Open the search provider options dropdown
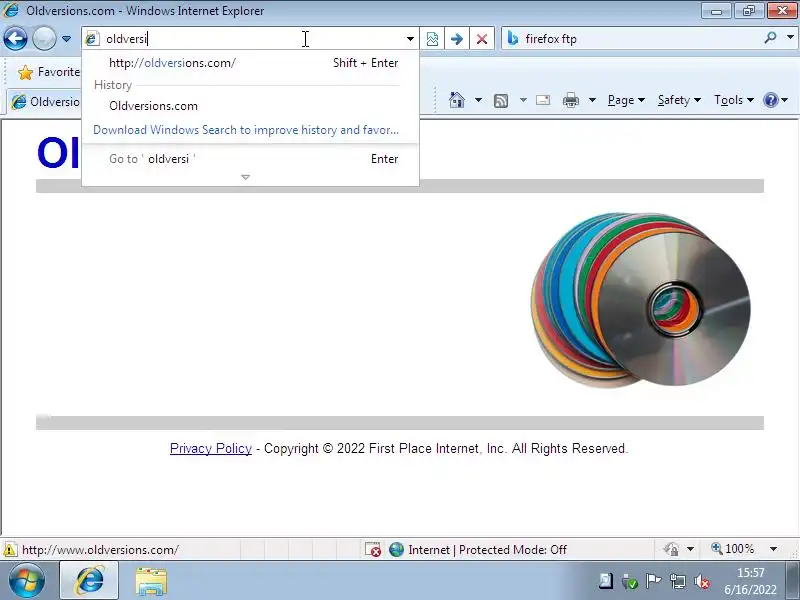The width and height of the screenshot is (800, 600). (790, 37)
